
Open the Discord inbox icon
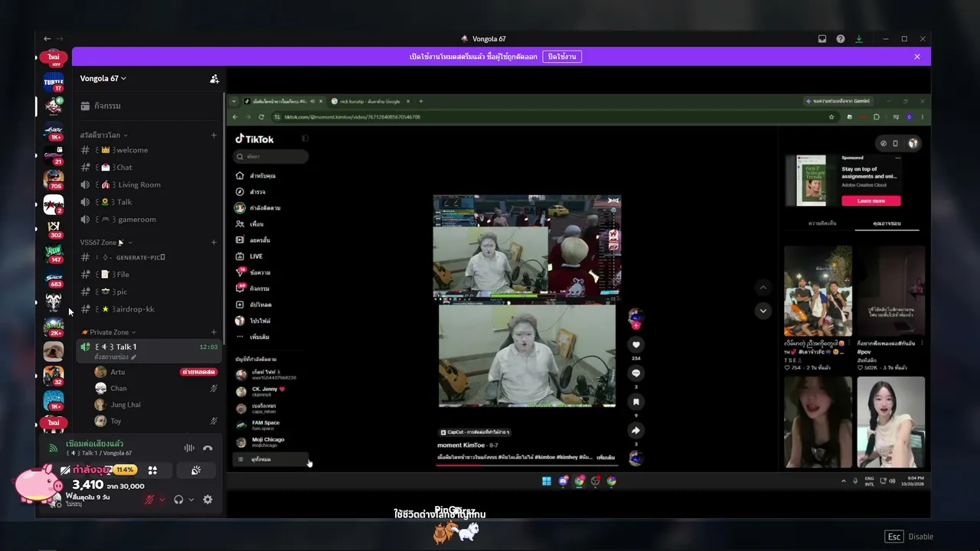point(822,39)
